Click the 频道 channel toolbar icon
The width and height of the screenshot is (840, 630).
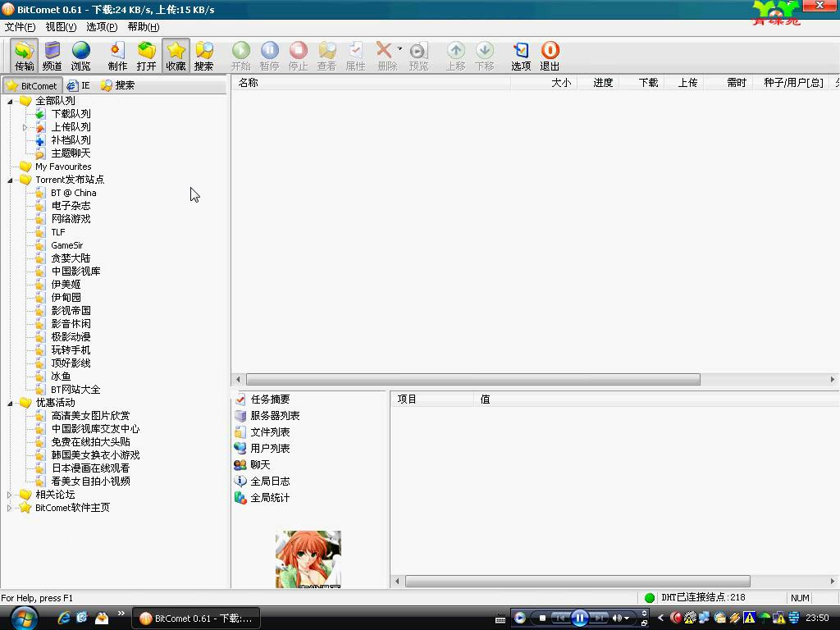52,56
